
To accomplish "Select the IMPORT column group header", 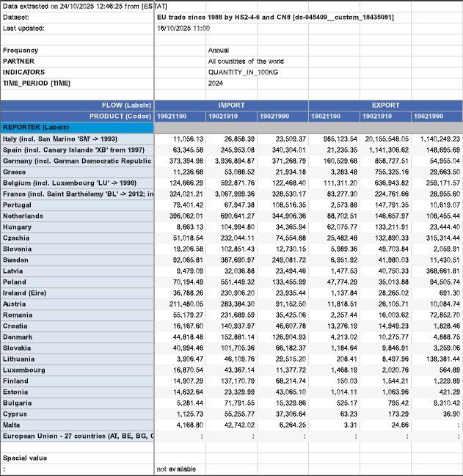I will click(231, 105).
